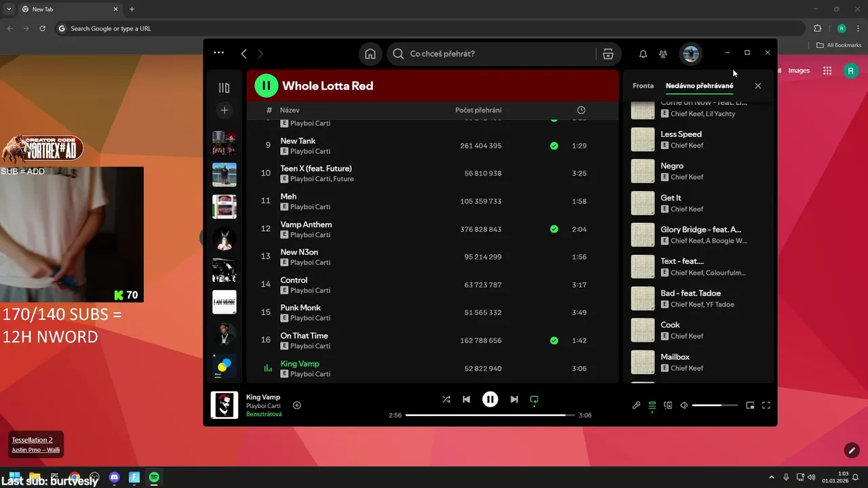The height and width of the screenshot is (488, 868).
Task: Open Friend Activity icon
Action: point(663,54)
